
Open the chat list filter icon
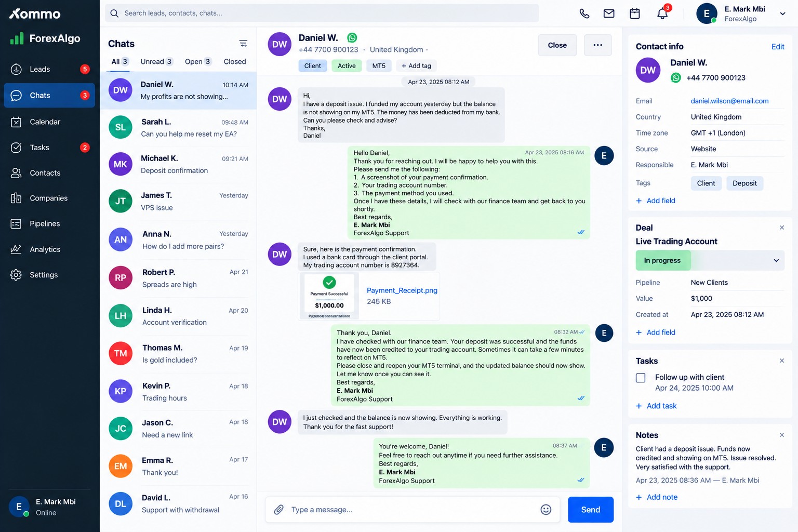click(243, 44)
